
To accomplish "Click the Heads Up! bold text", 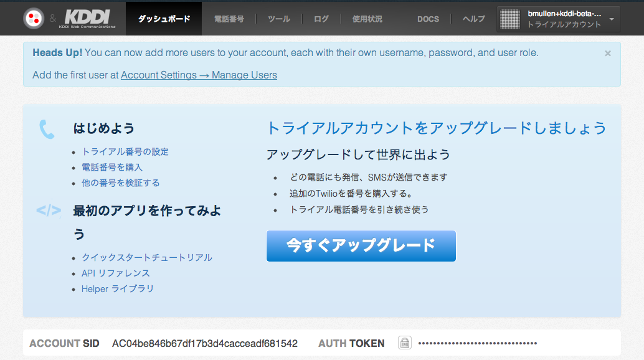I will click(x=57, y=53).
